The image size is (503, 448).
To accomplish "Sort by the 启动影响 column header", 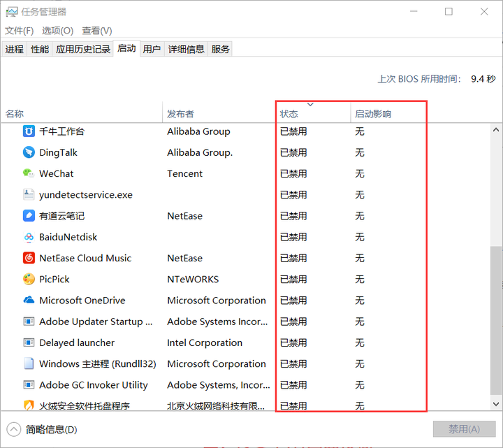I will tap(388, 114).
